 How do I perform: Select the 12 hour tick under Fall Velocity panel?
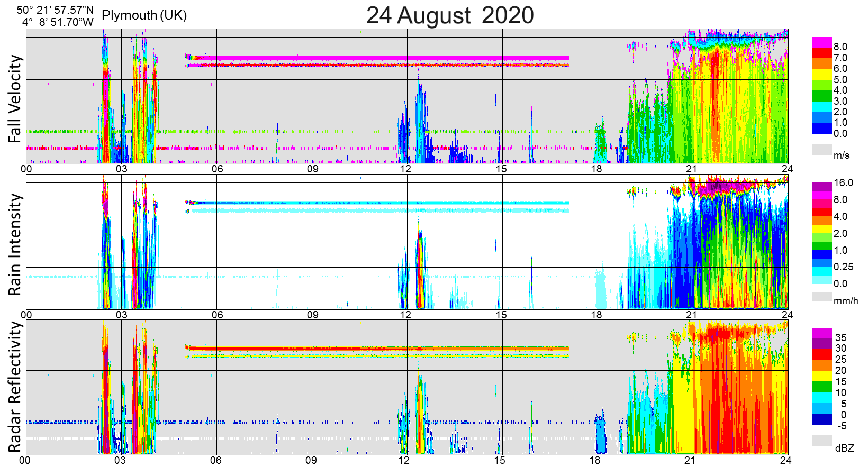coord(405,169)
